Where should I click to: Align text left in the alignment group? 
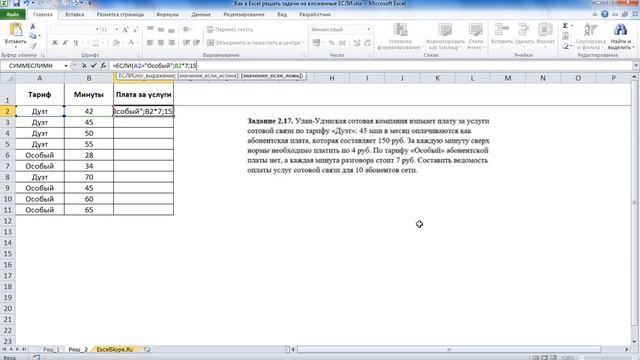point(150,42)
